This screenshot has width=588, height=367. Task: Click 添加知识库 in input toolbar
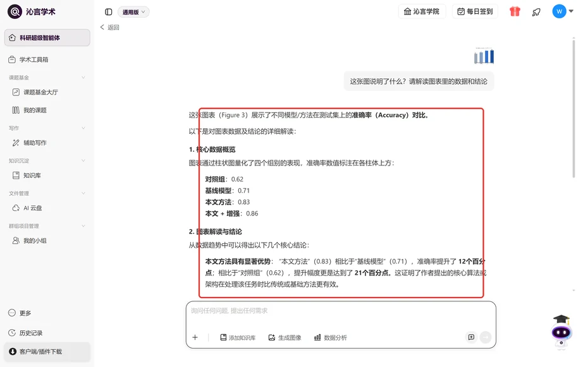(x=238, y=337)
